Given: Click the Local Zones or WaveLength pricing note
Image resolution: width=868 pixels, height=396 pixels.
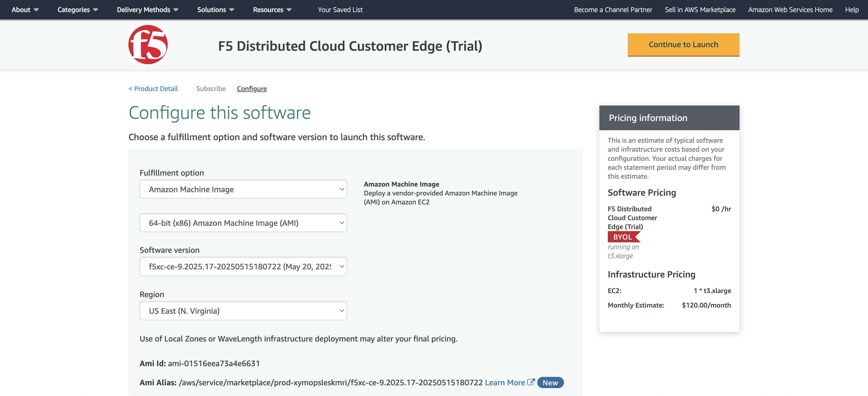Looking at the screenshot, I should [298, 338].
